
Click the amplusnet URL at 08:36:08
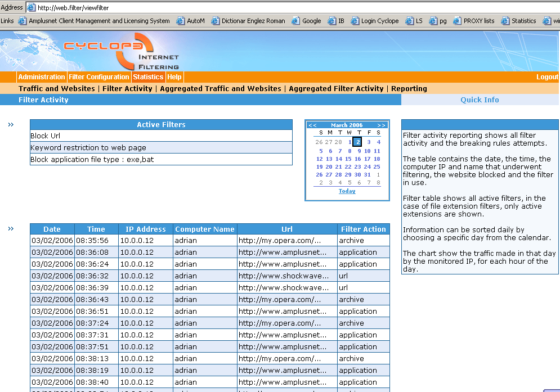(283, 253)
